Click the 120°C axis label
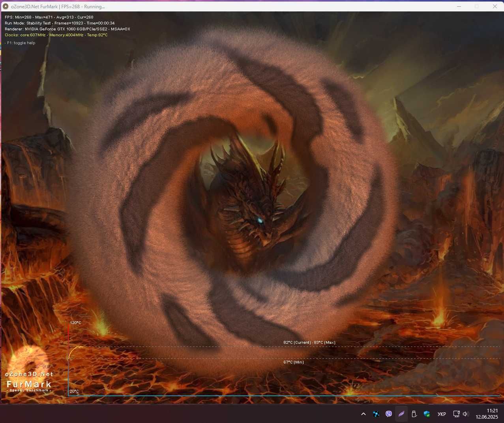Screen dimensions: 504x423 (75, 323)
